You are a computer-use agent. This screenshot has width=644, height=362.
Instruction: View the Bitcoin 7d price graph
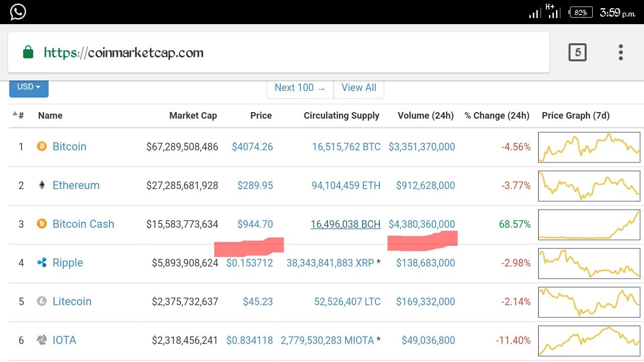[589, 147]
